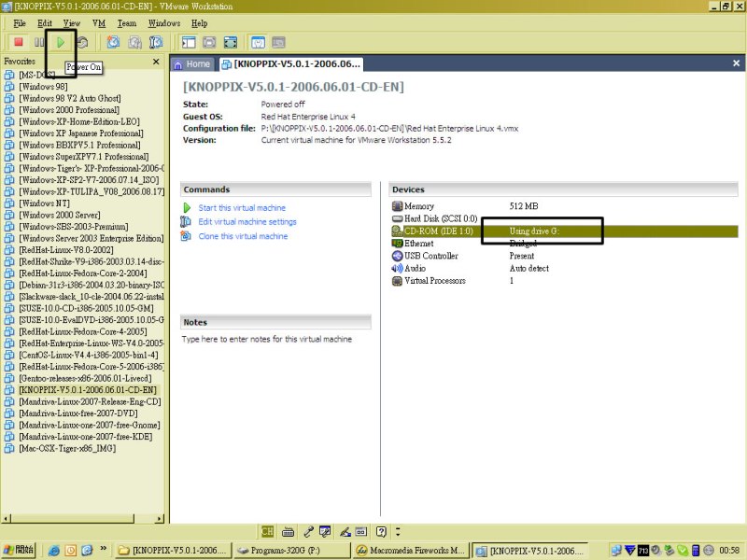The height and width of the screenshot is (560, 747).
Task: Select [KNOPPIX-V5.0.1-2006.06.01-CD-EN] in Favorites list
Action: (x=88, y=389)
